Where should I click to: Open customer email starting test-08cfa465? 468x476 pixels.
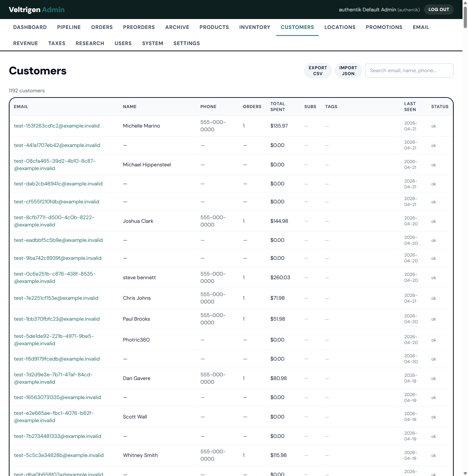click(55, 165)
